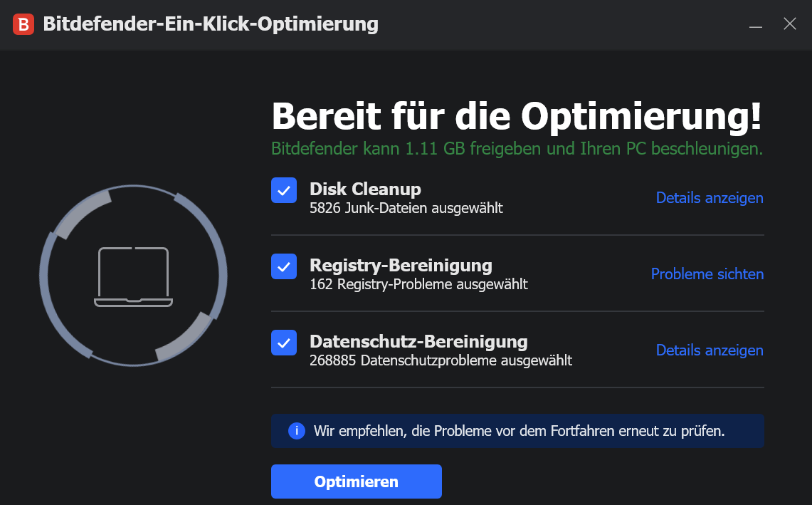Screen dimensions: 812x505
Task: Click the text '5826 Junk-Dateien ausgewählt'
Action: point(406,208)
